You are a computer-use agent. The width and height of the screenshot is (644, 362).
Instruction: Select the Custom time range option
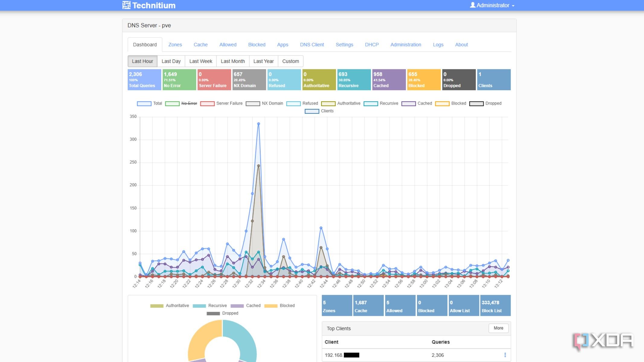(290, 61)
